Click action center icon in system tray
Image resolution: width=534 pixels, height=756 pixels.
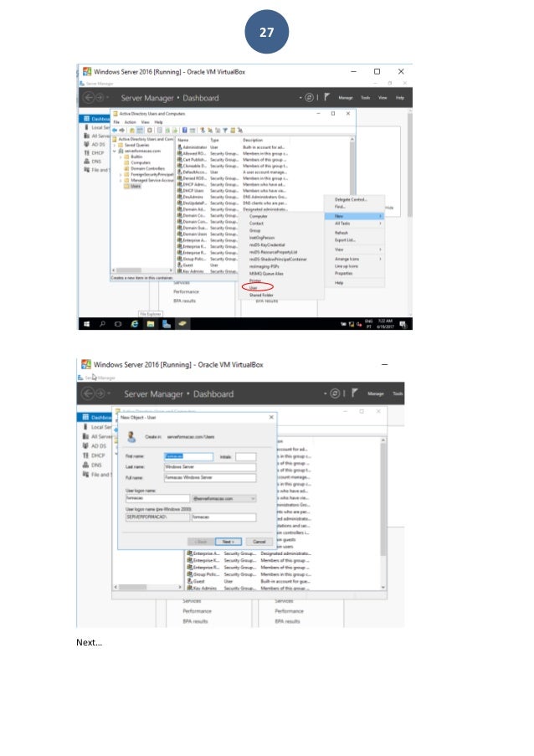coord(403,324)
